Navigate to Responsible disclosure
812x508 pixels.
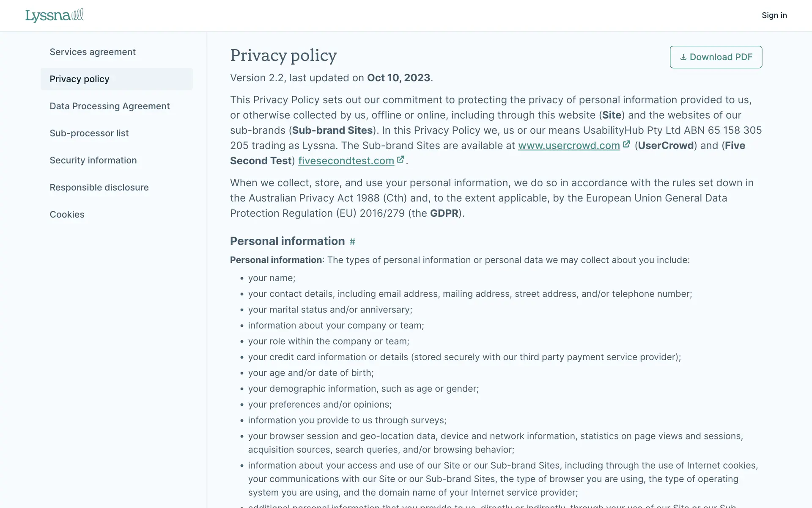tap(99, 188)
